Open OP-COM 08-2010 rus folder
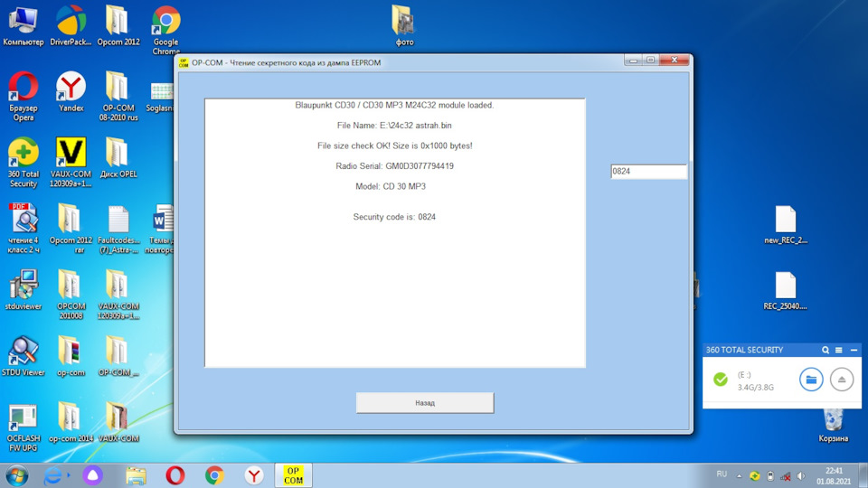 coord(118,97)
